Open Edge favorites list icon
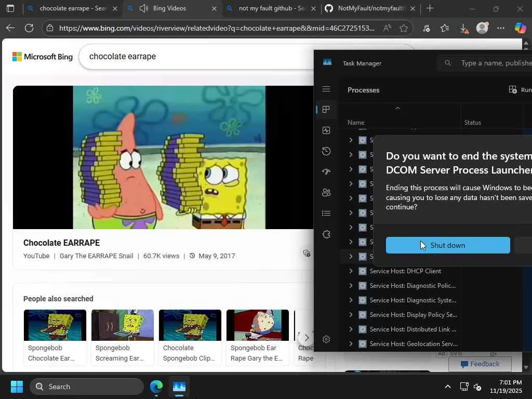 tap(445, 28)
